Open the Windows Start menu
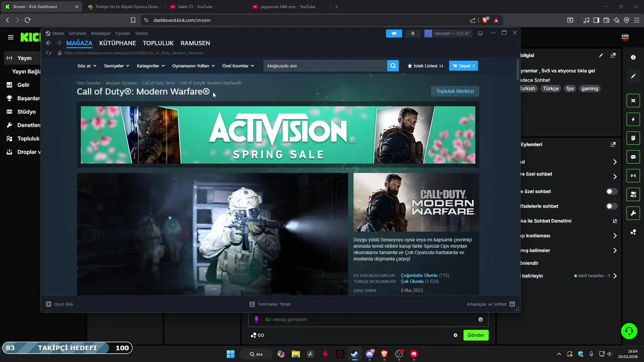 pos(230,354)
